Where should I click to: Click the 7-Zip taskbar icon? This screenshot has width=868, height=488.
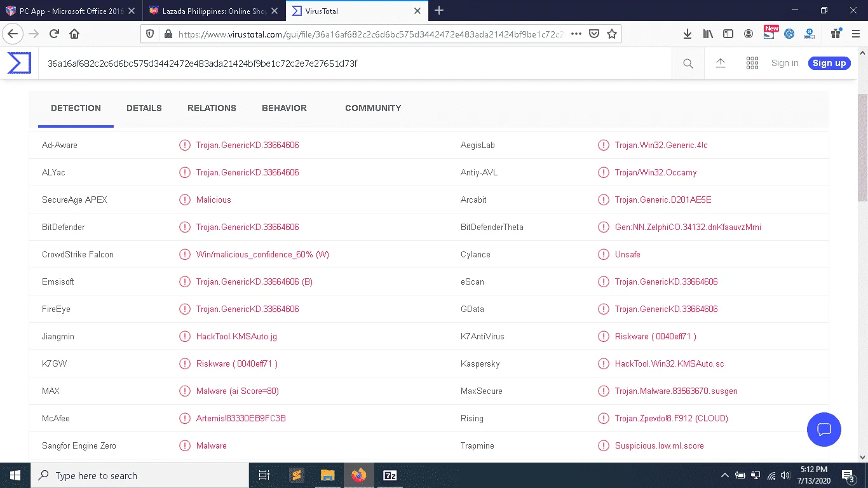click(x=390, y=475)
